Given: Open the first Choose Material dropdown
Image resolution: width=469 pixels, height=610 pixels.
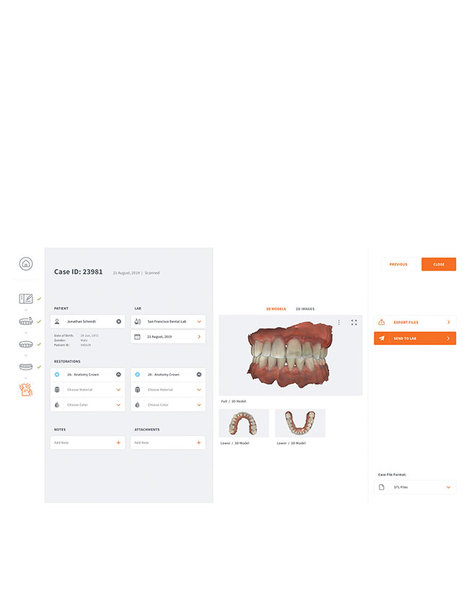Looking at the screenshot, I should [x=88, y=389].
